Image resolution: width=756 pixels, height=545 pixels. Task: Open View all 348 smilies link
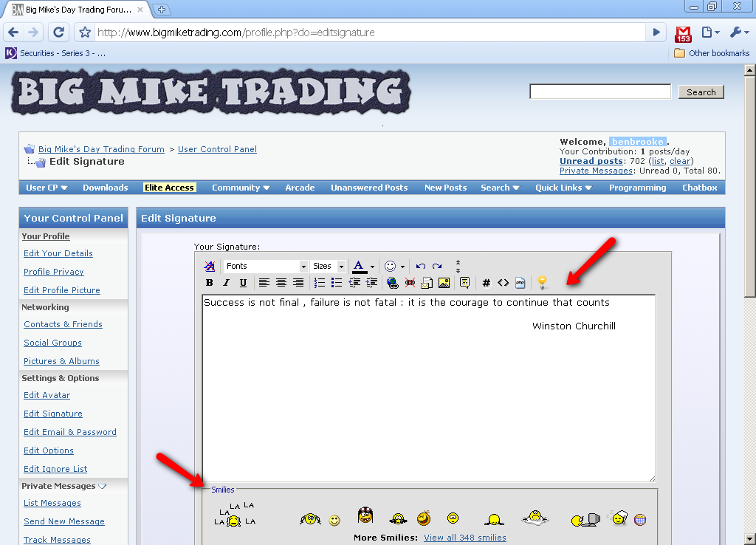[465, 538]
